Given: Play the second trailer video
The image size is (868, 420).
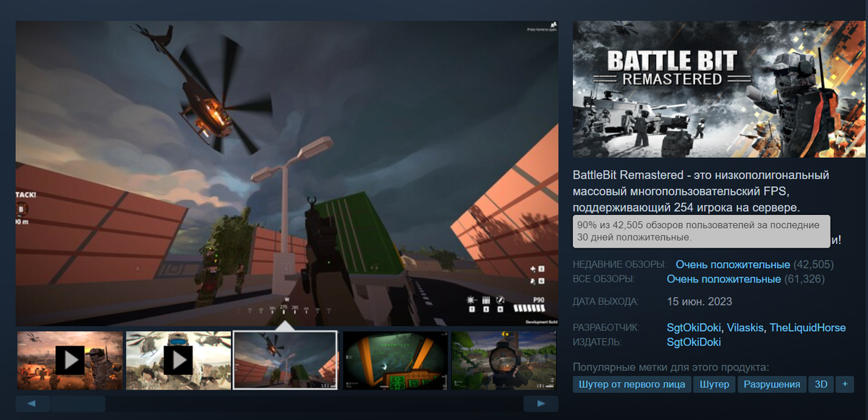Looking at the screenshot, I should pyautogui.click(x=177, y=360).
